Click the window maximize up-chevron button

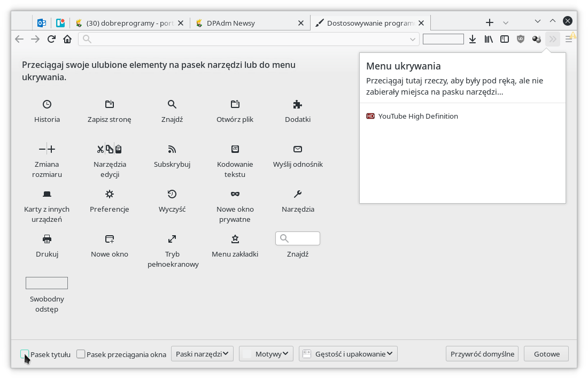point(552,21)
